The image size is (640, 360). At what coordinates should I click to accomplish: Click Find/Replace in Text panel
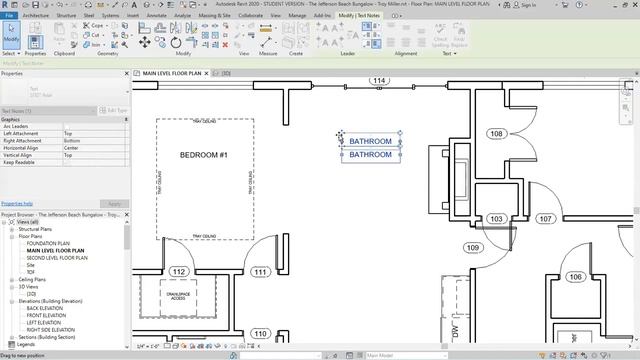click(459, 35)
